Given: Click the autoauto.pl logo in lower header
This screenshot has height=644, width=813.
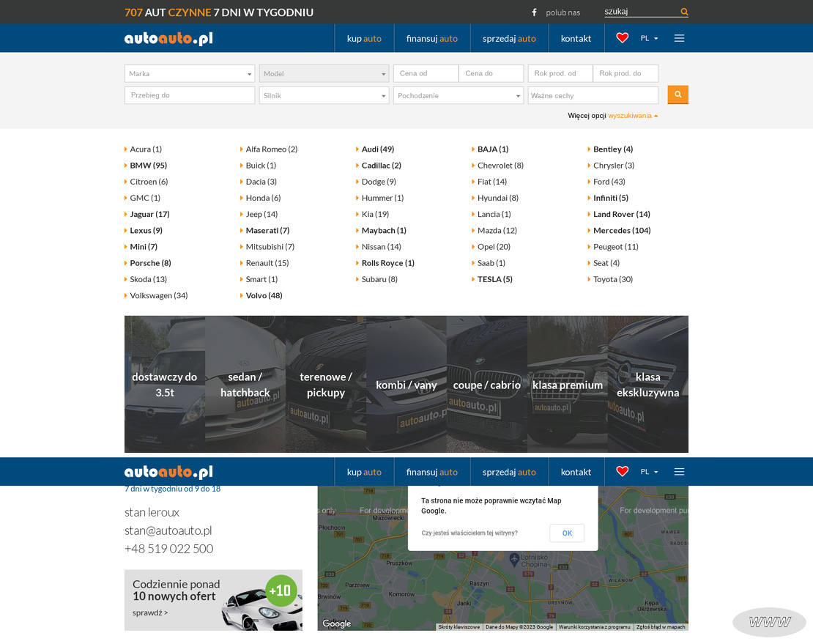Looking at the screenshot, I should pyautogui.click(x=168, y=472).
